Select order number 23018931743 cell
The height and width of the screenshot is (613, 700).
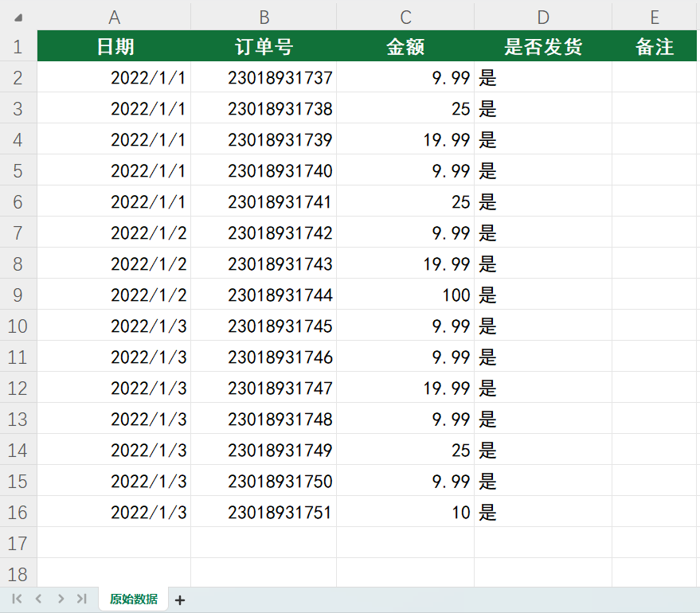(264, 264)
